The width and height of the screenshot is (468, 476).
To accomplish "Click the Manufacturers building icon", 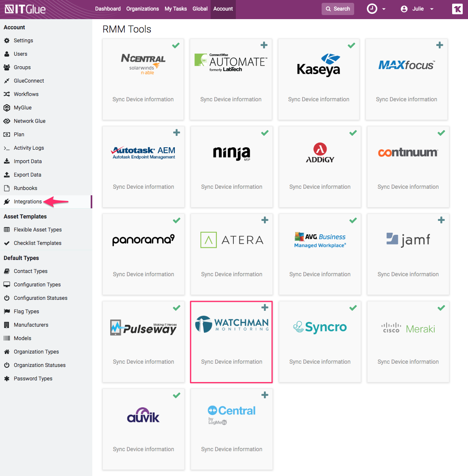I will (7, 325).
